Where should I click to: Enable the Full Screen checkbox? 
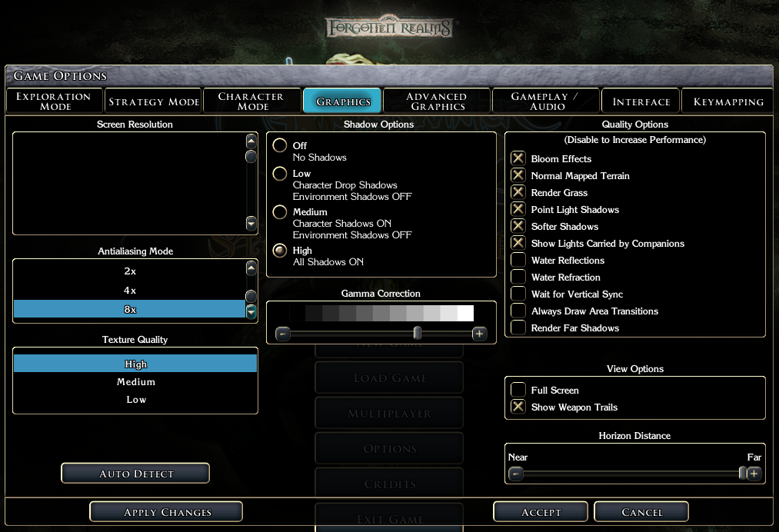coord(518,390)
